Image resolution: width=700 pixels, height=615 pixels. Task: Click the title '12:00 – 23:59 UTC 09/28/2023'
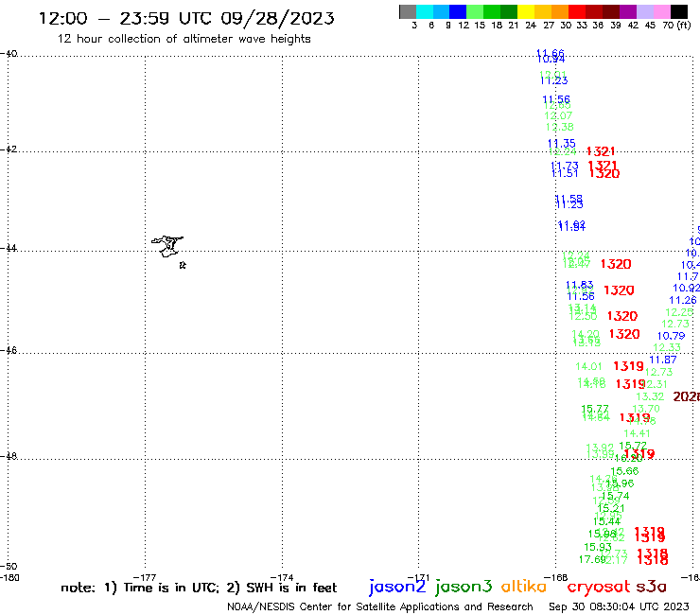(x=186, y=18)
